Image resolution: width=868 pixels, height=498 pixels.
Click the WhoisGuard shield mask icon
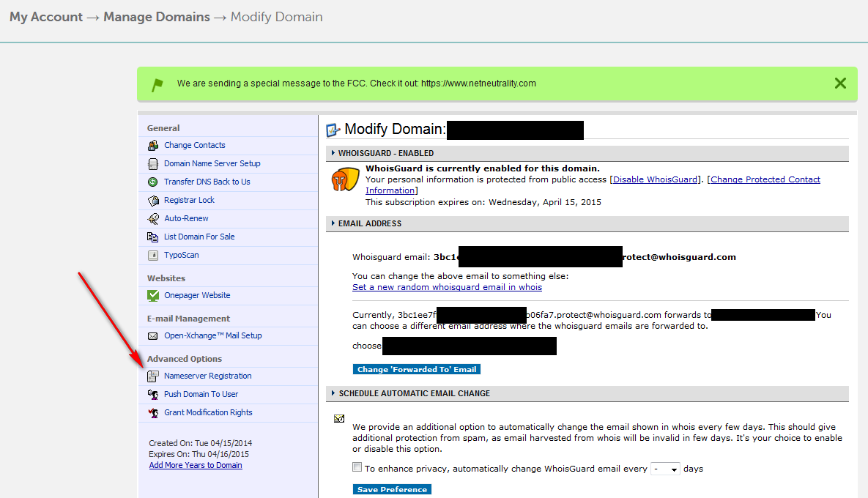(345, 180)
